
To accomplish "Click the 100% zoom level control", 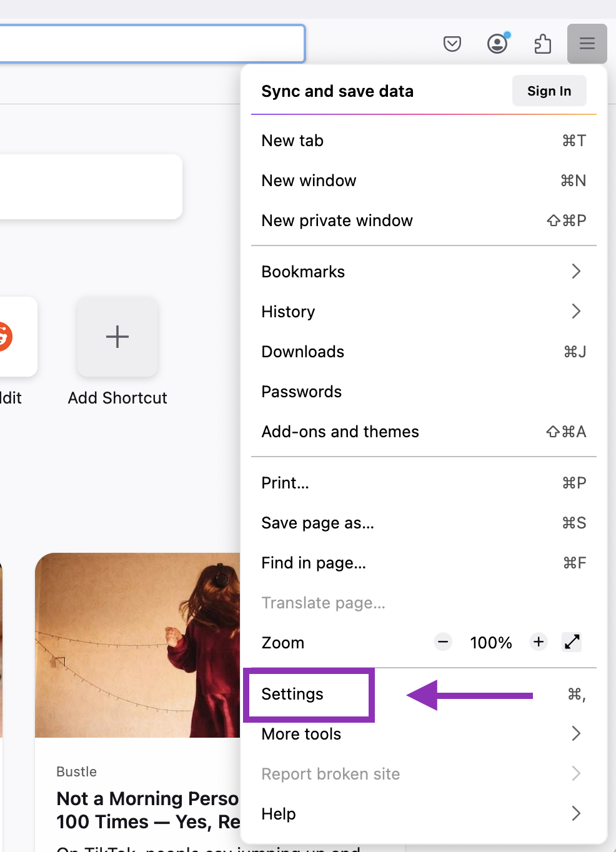I will [491, 641].
